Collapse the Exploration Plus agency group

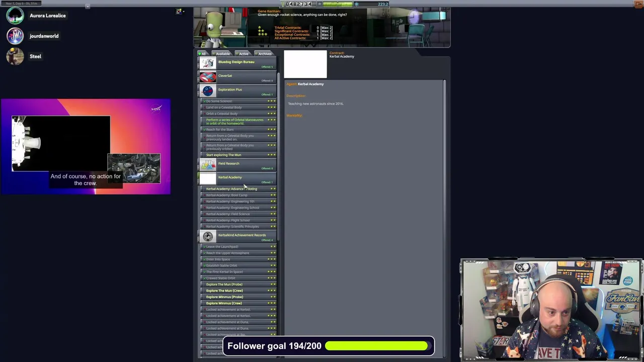[237, 91]
